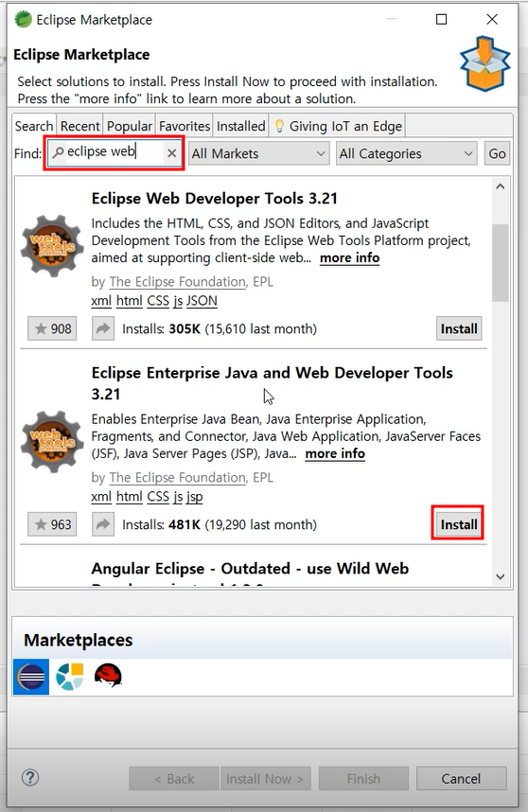The width and height of the screenshot is (528, 812).
Task: Share Eclipse Enterprise Java and Web Developer Tools entry
Action: coord(103,524)
